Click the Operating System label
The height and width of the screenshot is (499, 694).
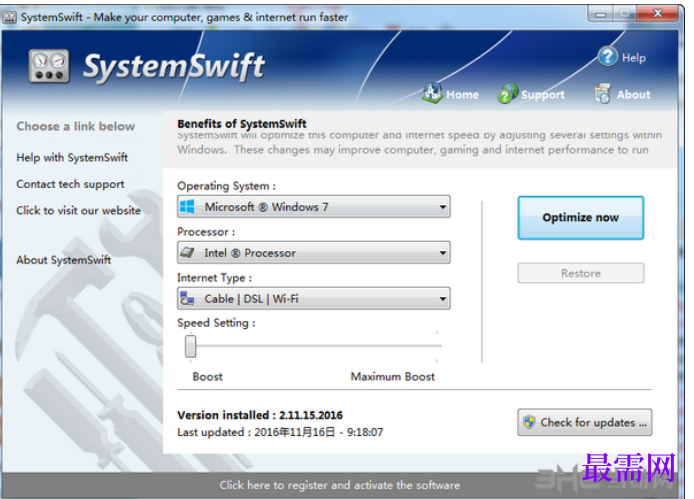[226, 186]
